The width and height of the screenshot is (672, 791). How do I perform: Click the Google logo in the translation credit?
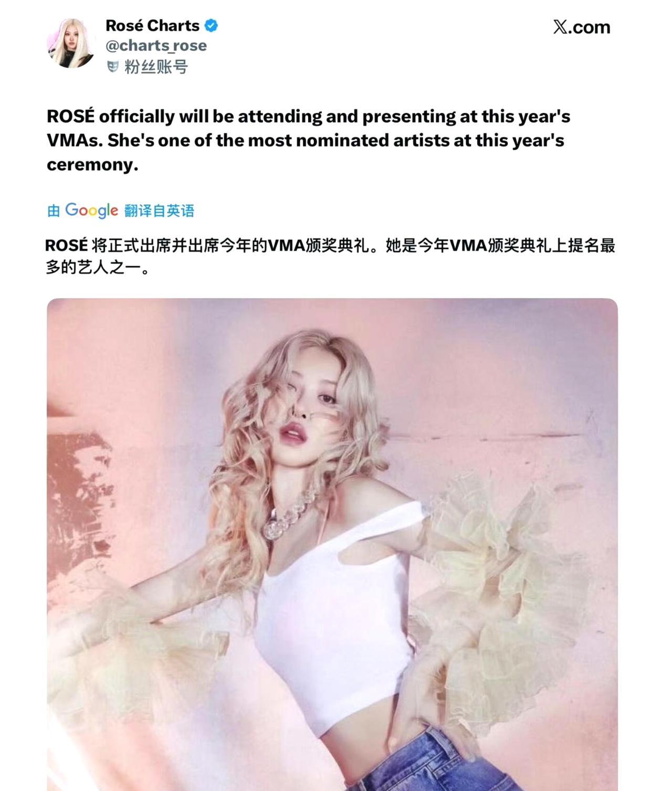(91, 210)
